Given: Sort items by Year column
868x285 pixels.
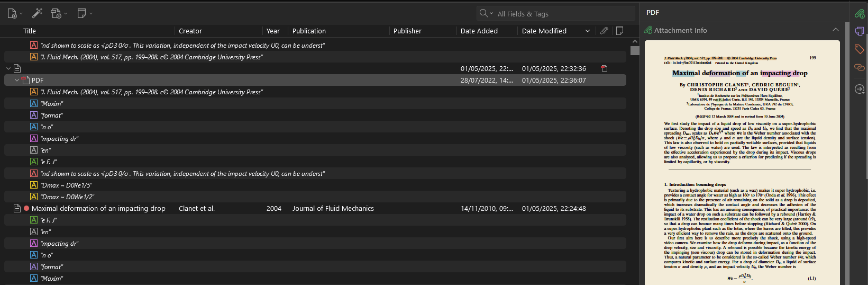Looking at the screenshot, I should click(276, 31).
